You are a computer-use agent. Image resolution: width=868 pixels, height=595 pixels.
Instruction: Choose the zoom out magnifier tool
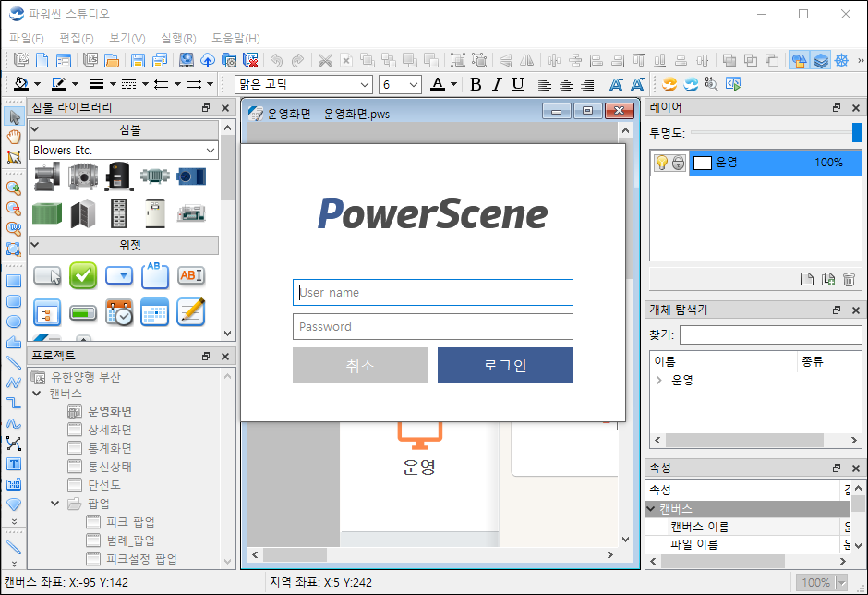14,208
